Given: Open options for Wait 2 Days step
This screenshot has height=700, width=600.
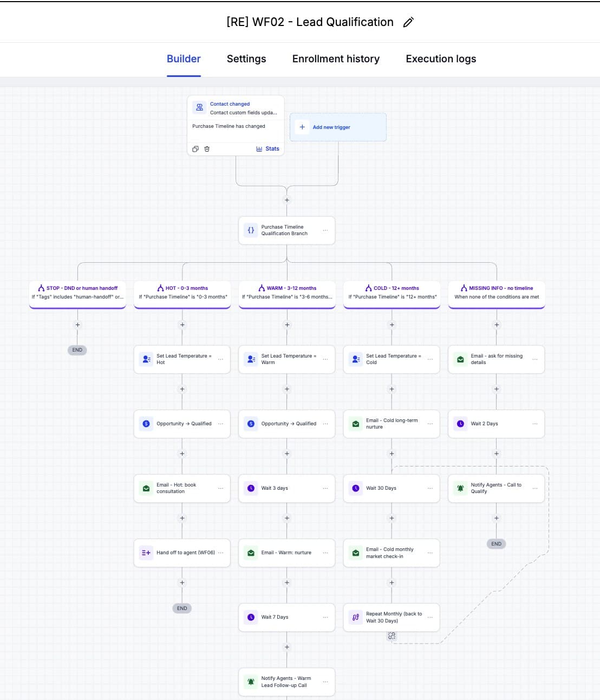Looking at the screenshot, I should tap(535, 424).
